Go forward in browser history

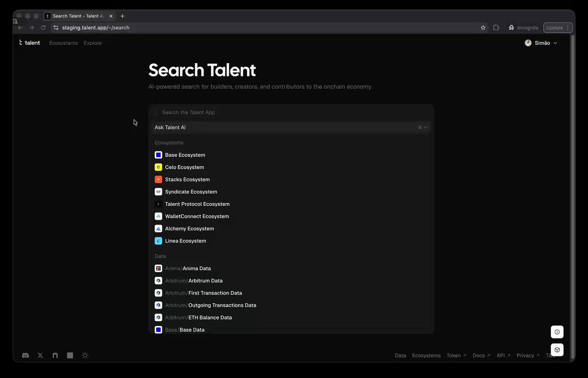pos(31,28)
